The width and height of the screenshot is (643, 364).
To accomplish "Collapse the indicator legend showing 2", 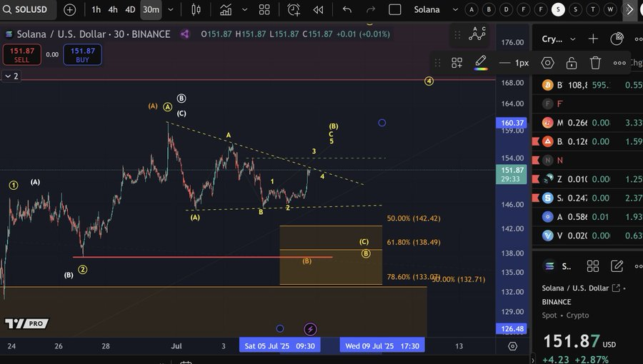I will [x=11, y=76].
